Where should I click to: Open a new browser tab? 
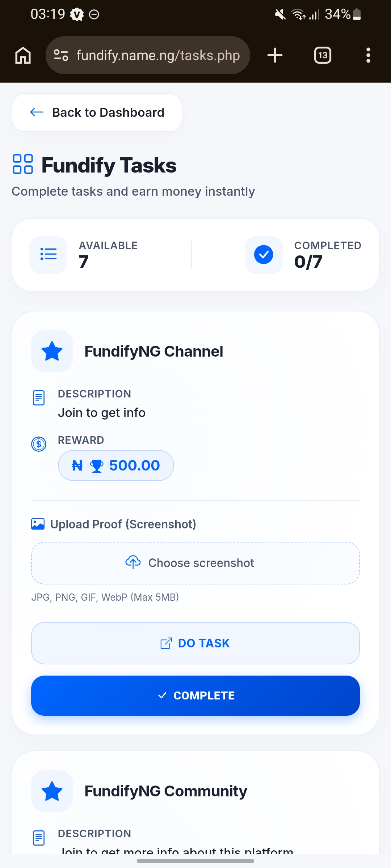(x=275, y=55)
